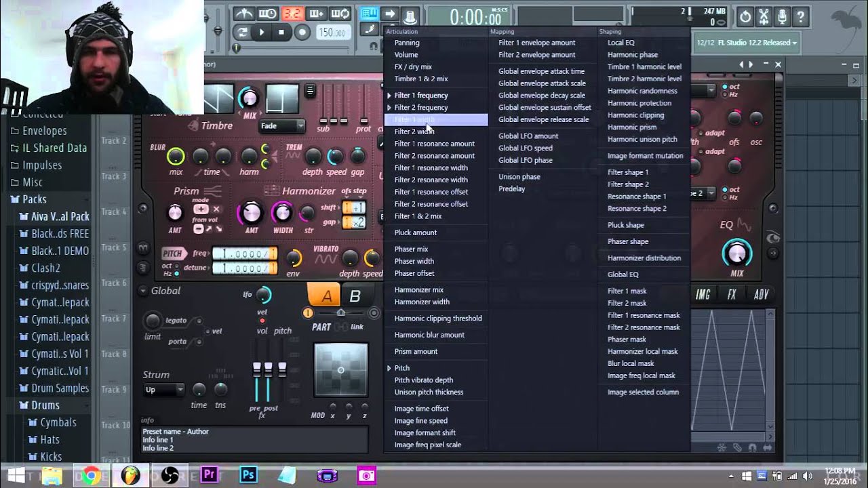Select Global LFO speed menu entry
Screen dimensions: 868x488
coord(525,148)
